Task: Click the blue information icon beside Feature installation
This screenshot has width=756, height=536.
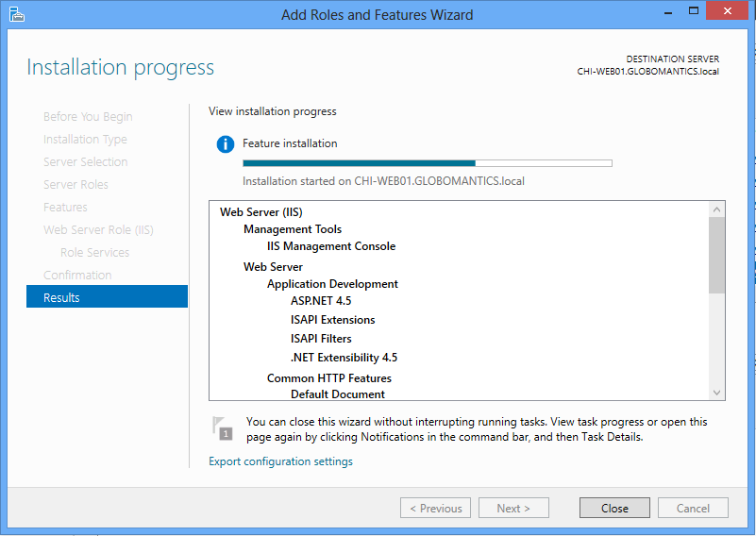Action: pyautogui.click(x=226, y=144)
